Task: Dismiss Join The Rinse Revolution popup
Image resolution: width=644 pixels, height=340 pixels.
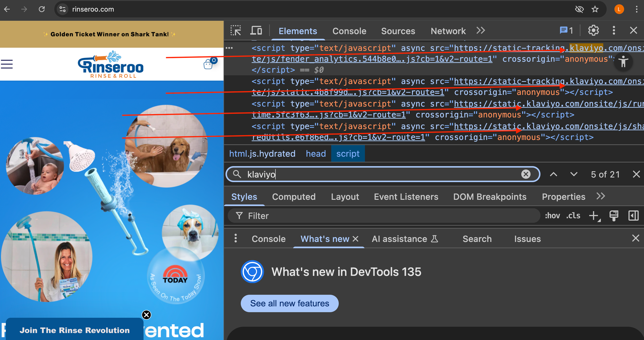Action: (147, 315)
